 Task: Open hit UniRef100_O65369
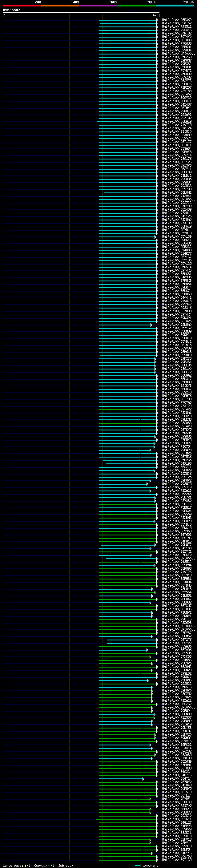(177, 20)
